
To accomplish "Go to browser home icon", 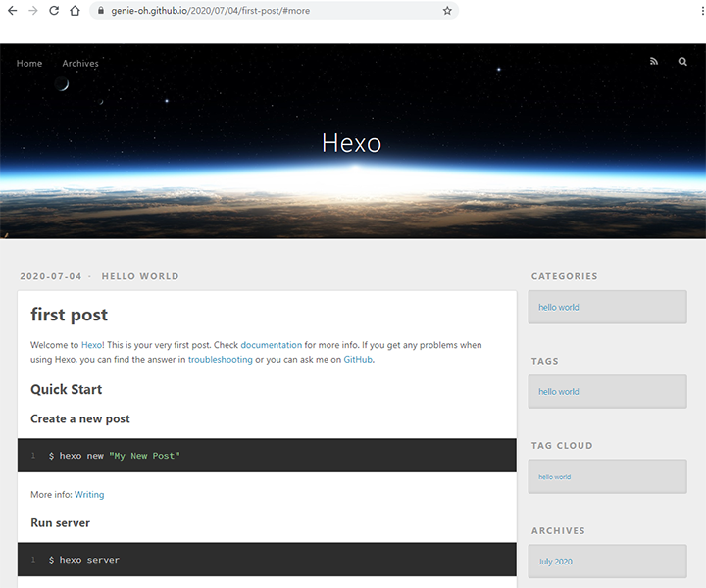I will [x=75, y=11].
